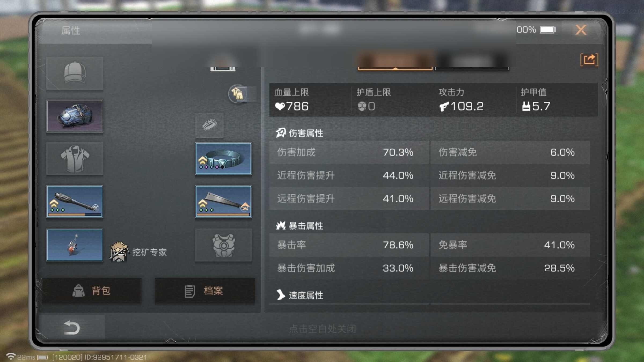Click the 挖矿专家 mining expert badge

[x=138, y=252]
